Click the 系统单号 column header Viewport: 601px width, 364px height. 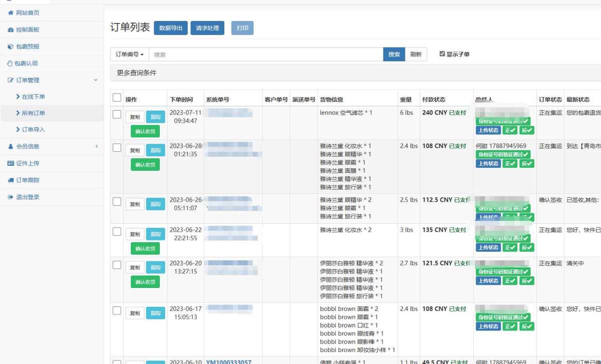tap(218, 100)
